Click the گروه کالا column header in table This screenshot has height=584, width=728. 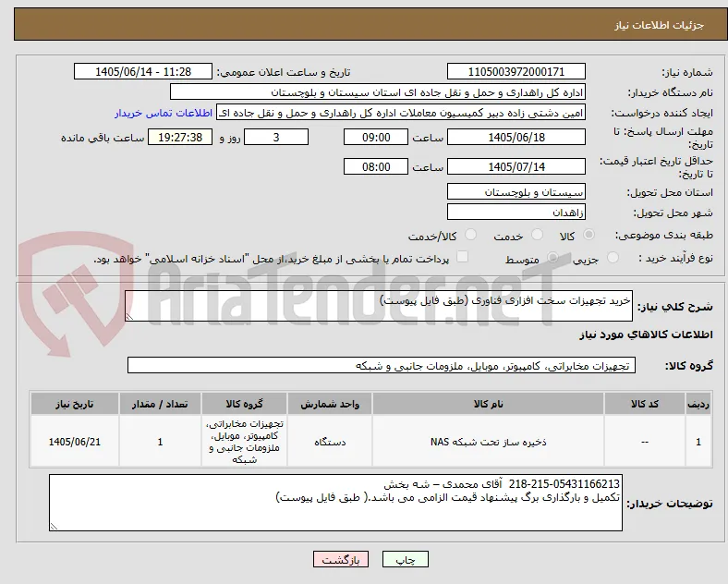[x=244, y=404]
